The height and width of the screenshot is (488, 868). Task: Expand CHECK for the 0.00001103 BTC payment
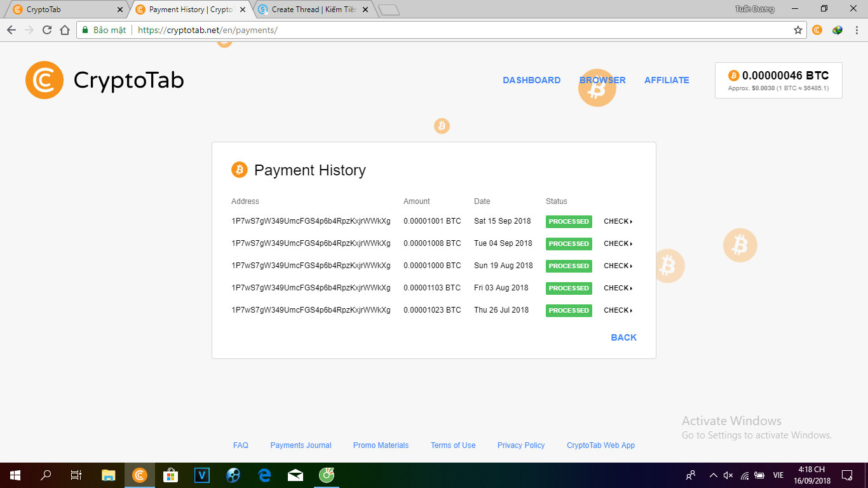[x=618, y=288]
